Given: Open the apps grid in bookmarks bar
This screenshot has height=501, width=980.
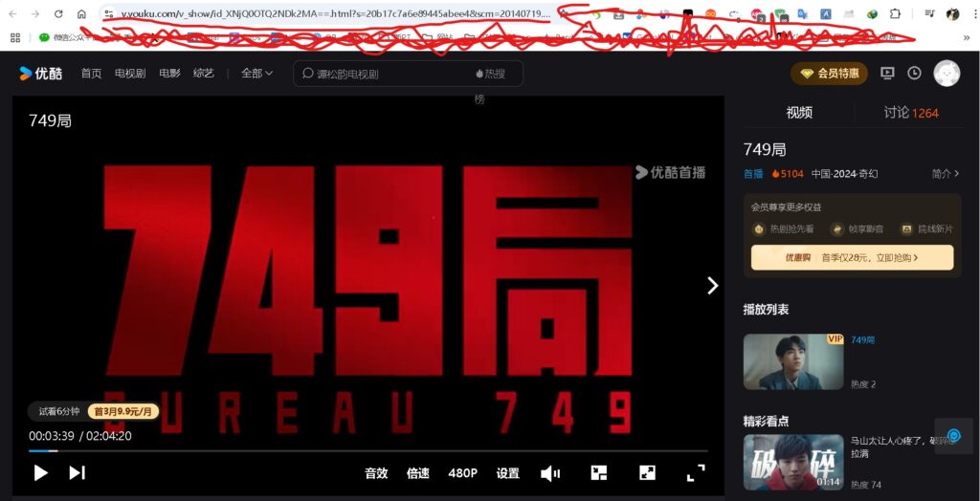Looking at the screenshot, I should (x=15, y=37).
